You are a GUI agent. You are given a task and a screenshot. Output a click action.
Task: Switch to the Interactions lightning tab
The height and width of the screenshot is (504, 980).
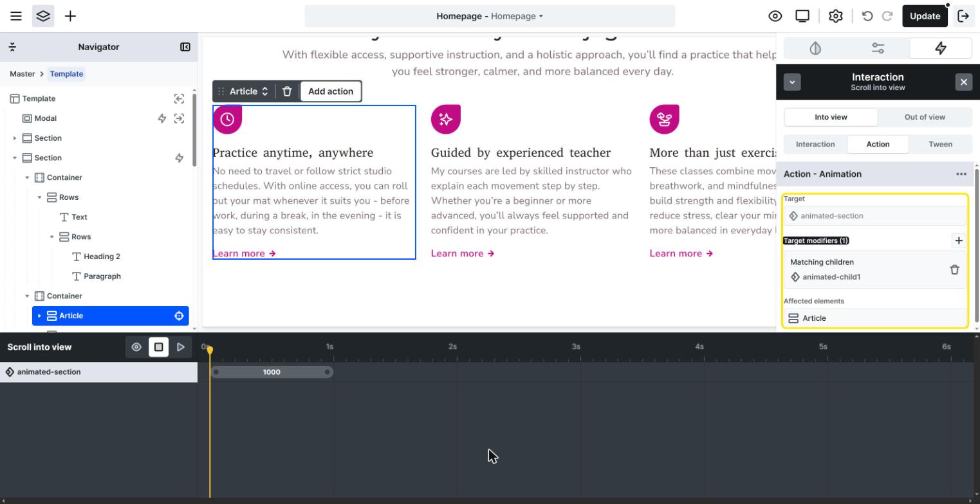(x=941, y=48)
